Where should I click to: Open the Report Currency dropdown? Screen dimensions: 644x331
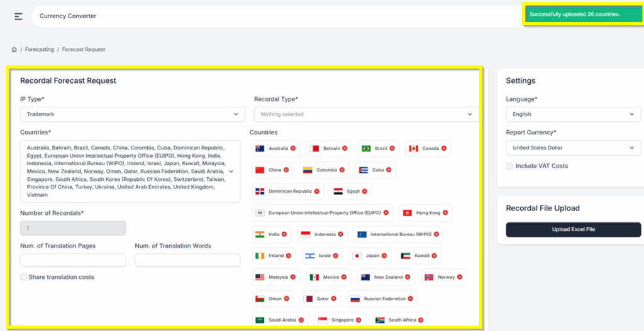[573, 148]
